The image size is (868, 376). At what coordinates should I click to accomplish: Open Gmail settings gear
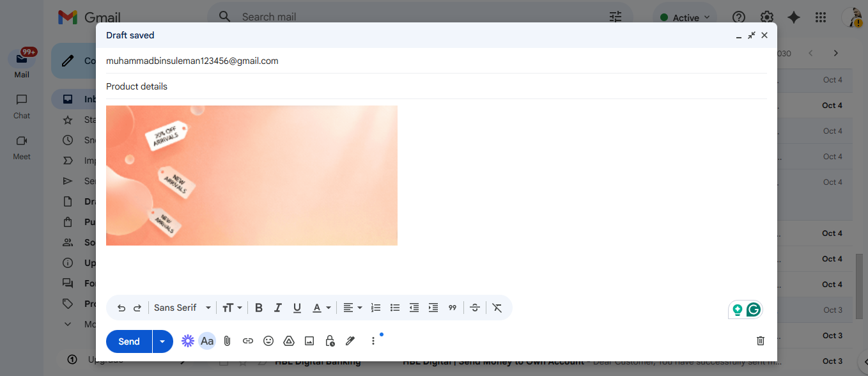point(767,17)
